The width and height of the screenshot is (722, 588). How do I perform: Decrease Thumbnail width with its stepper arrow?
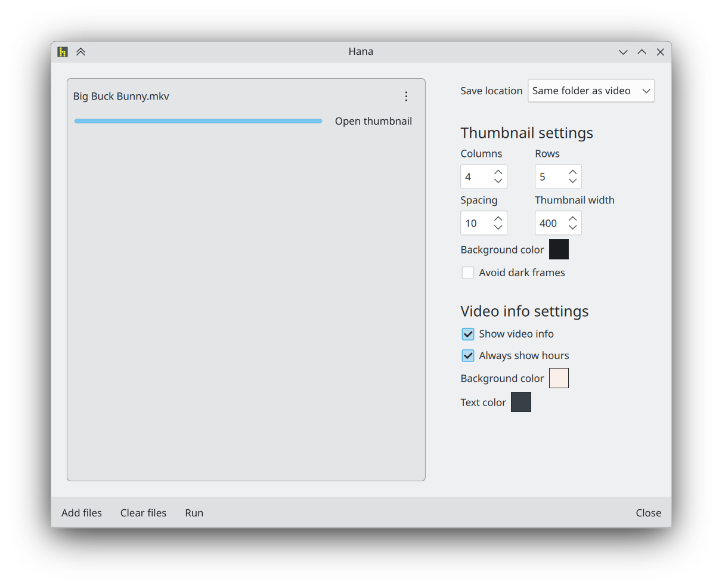(573, 227)
